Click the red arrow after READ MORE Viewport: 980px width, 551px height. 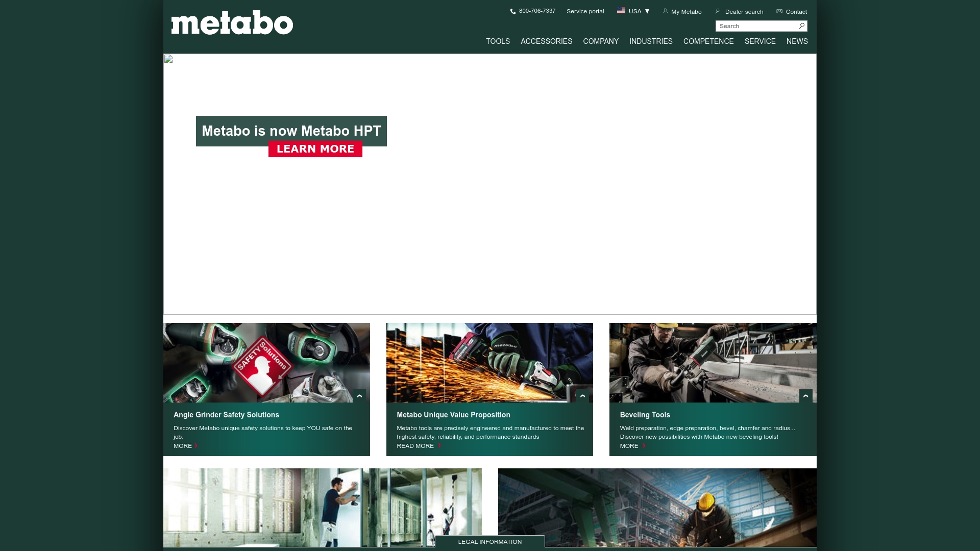point(439,445)
